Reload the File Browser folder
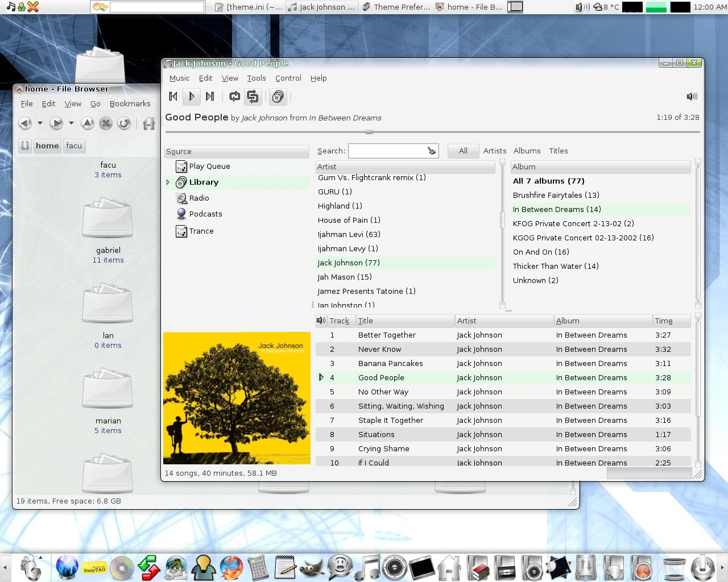The height and width of the screenshot is (582, 728). 124,123
